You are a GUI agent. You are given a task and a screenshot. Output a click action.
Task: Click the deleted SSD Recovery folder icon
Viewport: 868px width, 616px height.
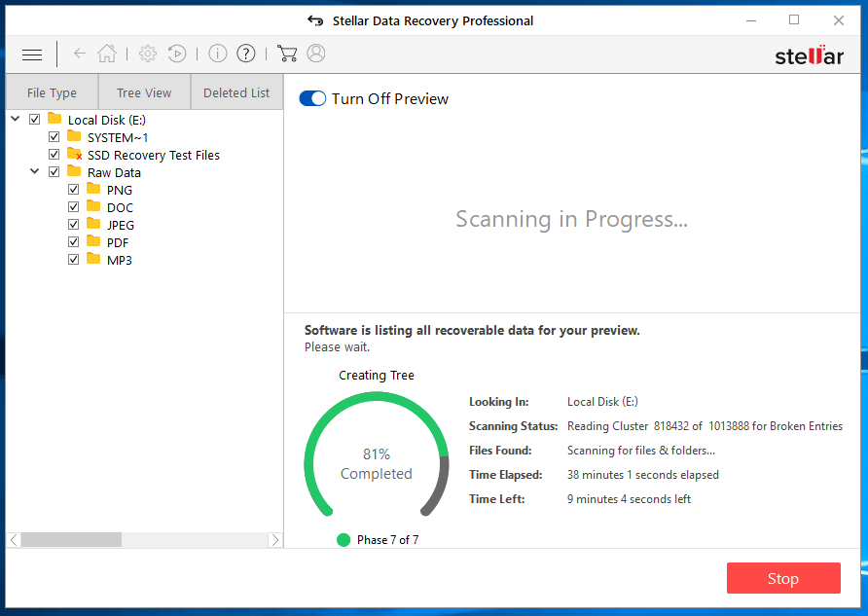(74, 154)
